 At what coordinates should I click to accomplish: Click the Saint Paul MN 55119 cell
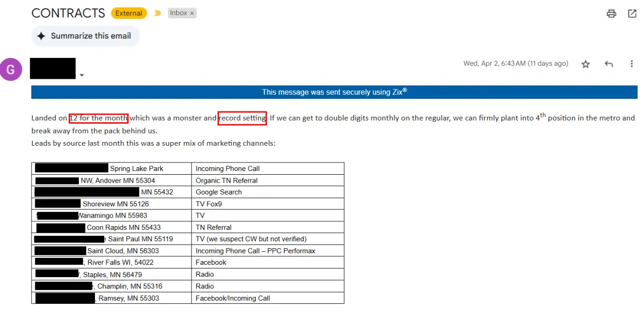[112, 239]
